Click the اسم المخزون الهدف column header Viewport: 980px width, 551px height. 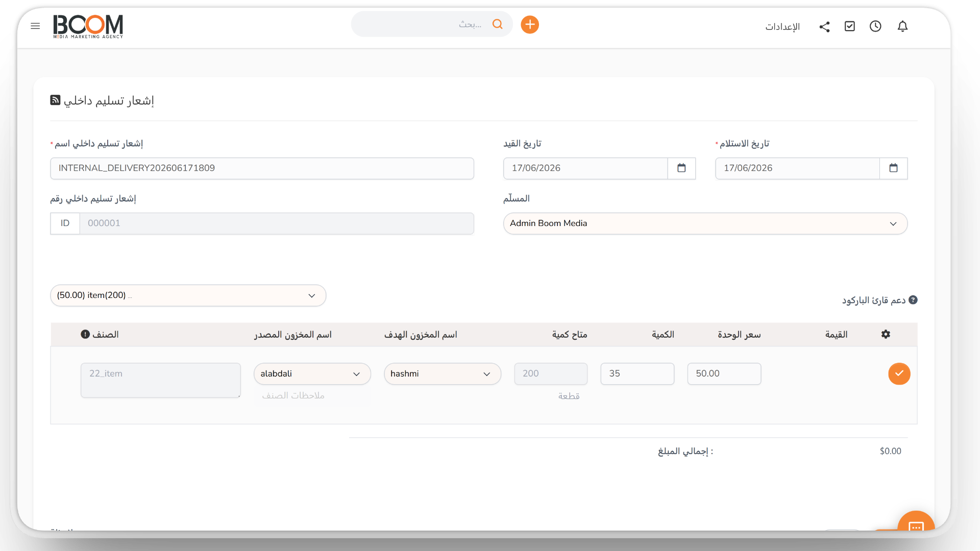[421, 335]
